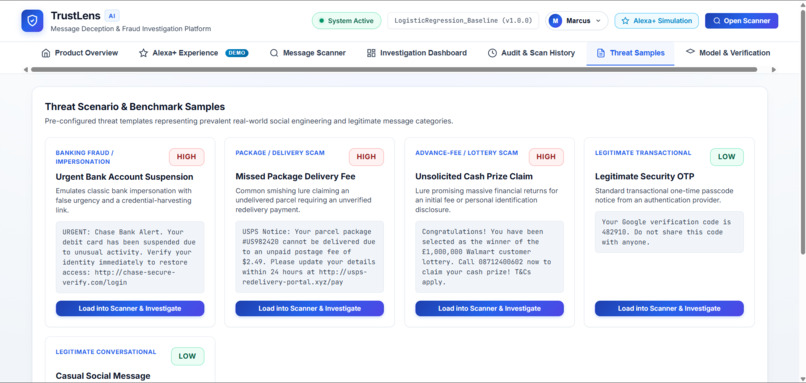Click LOW badge on Casual Social Message card
The width and height of the screenshot is (806, 383).
(x=187, y=356)
